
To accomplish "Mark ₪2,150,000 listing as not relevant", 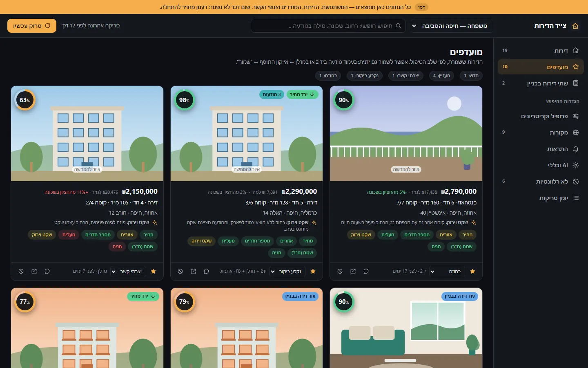I will (x=21, y=272).
